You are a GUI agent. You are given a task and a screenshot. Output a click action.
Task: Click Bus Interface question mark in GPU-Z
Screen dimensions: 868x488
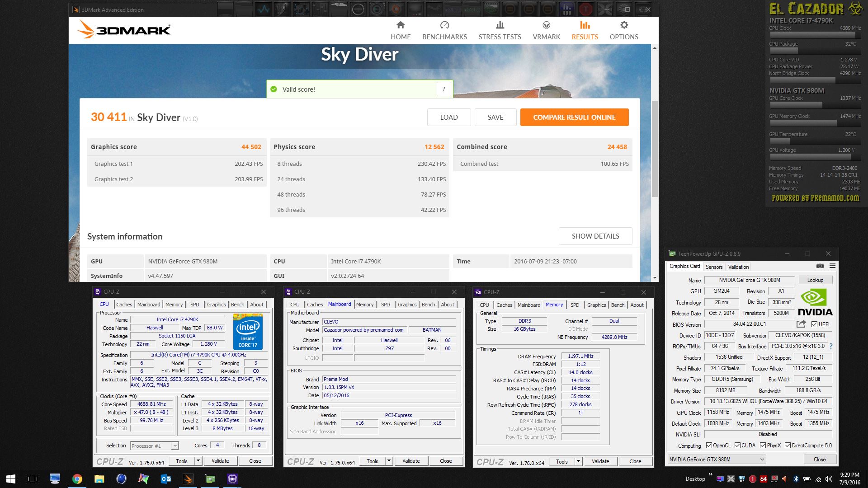(x=831, y=346)
